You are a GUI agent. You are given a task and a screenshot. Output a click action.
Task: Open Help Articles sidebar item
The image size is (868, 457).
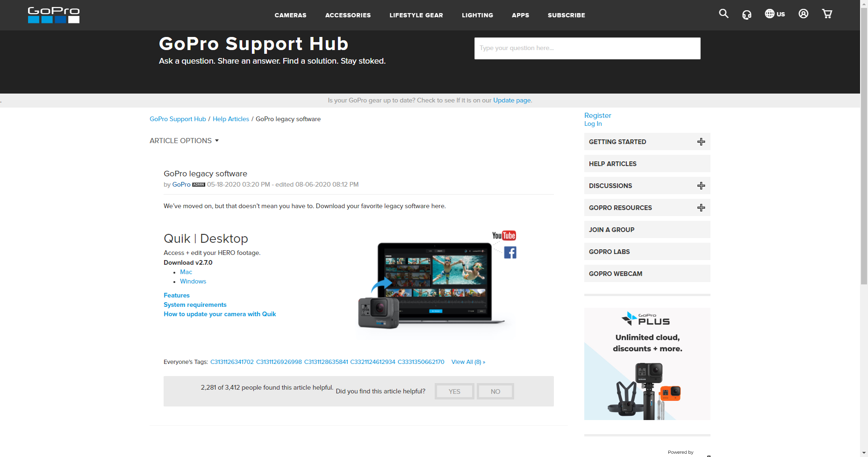click(x=647, y=164)
